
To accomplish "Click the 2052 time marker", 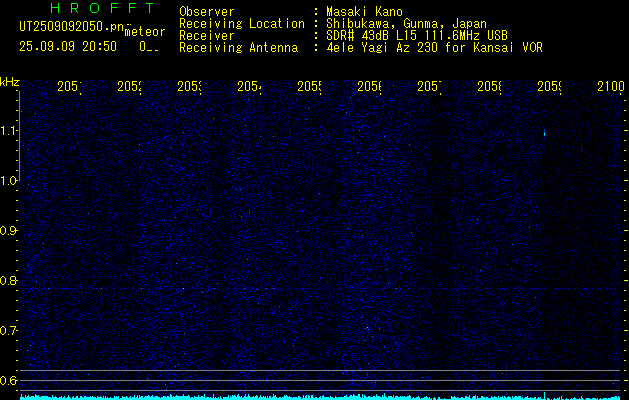I will point(129,86).
